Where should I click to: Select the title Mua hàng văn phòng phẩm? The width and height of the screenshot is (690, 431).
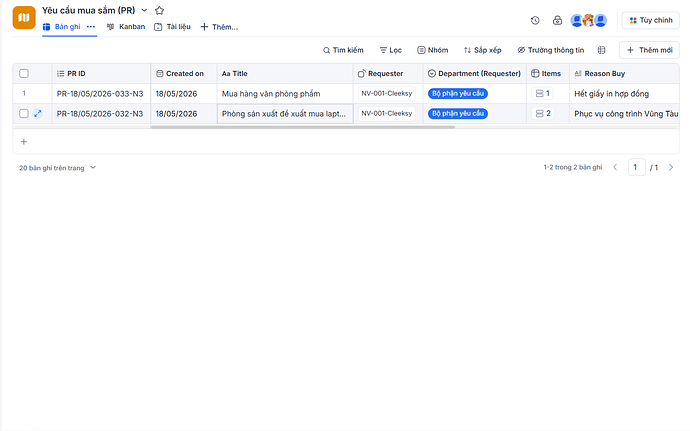[271, 94]
